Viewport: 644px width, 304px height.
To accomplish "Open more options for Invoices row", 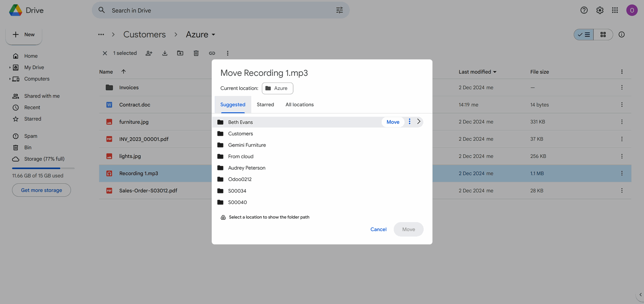I will (622, 87).
